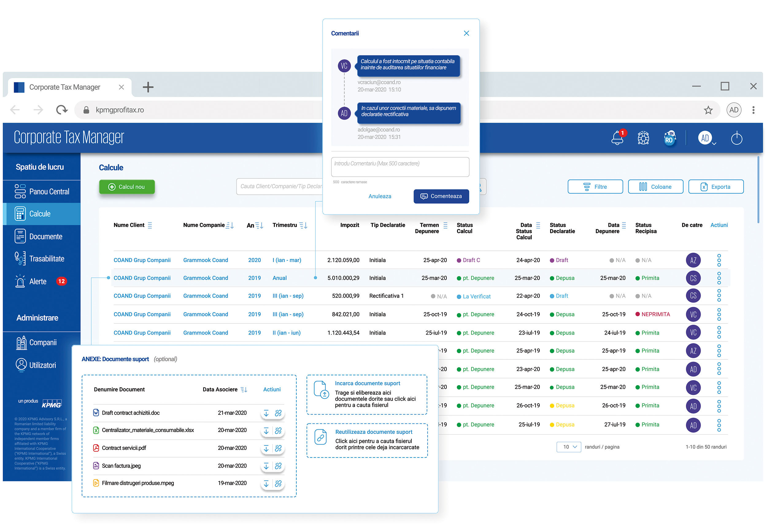
Task: Click the power logout icon
Action: pos(736,138)
